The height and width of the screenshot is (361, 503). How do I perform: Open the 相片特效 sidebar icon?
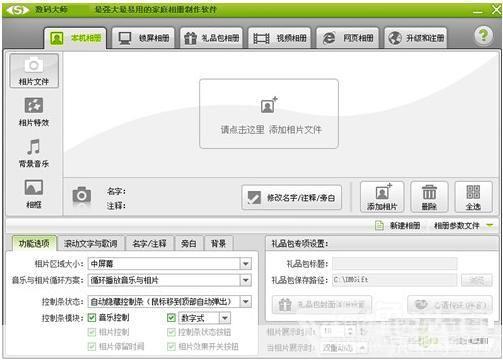coord(34,112)
